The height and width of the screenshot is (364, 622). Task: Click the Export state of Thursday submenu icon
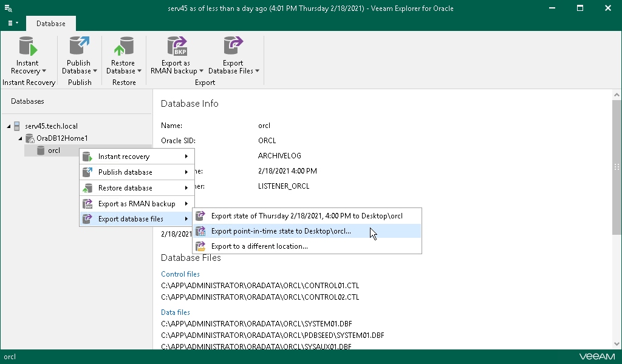tap(200, 216)
